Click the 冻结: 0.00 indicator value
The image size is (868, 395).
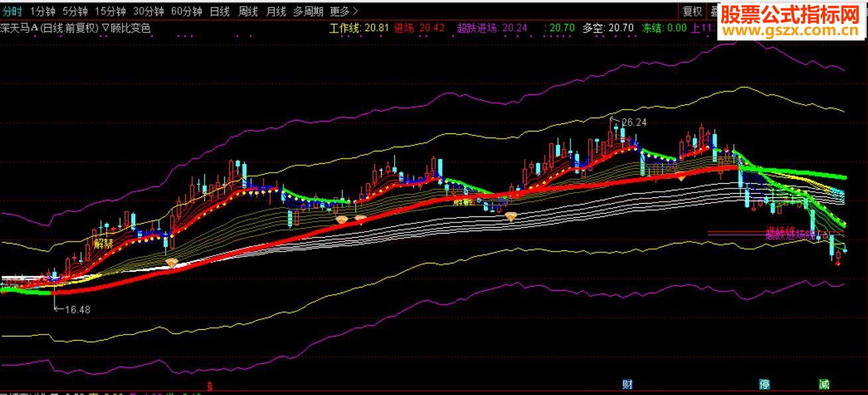point(664,28)
